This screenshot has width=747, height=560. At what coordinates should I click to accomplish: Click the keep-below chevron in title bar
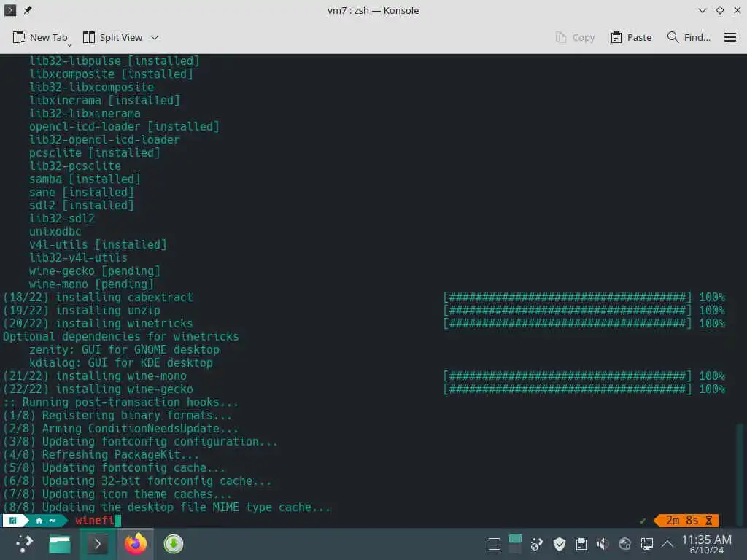tap(703, 10)
